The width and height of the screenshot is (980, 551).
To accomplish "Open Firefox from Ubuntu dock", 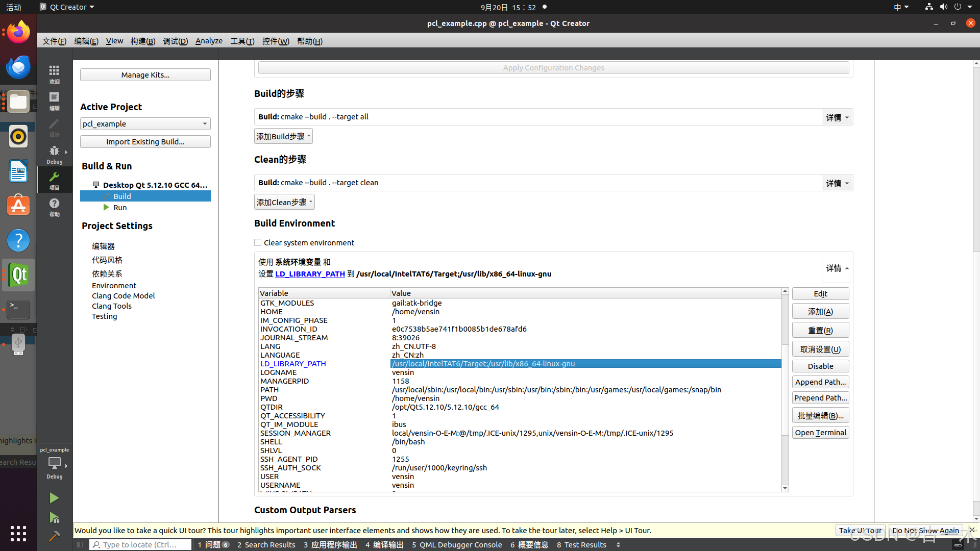I will tap(18, 33).
